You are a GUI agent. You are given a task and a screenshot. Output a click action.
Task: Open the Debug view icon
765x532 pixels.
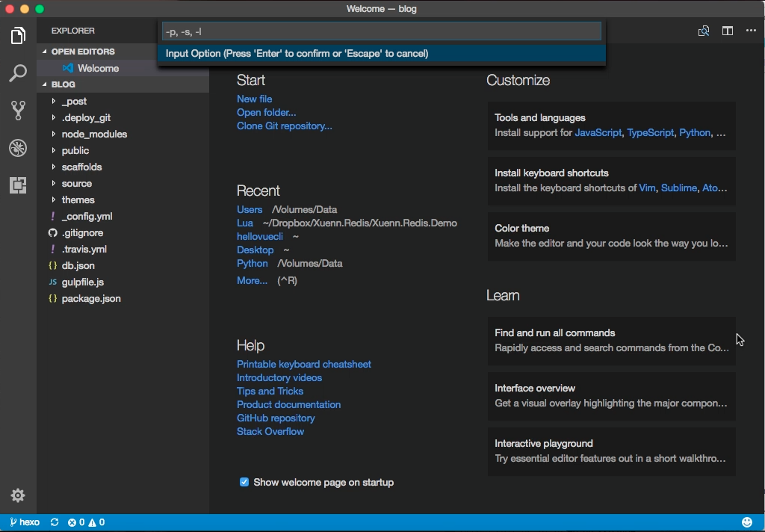pos(18,148)
